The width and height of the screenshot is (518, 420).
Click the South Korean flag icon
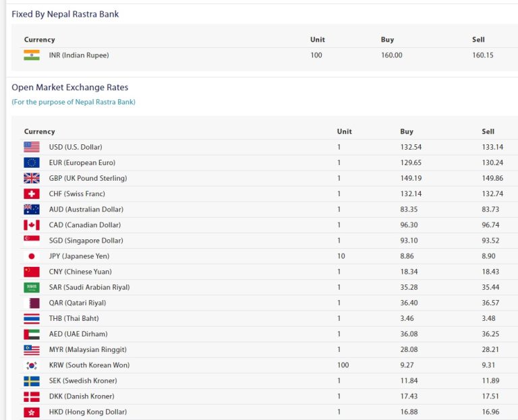coord(32,365)
